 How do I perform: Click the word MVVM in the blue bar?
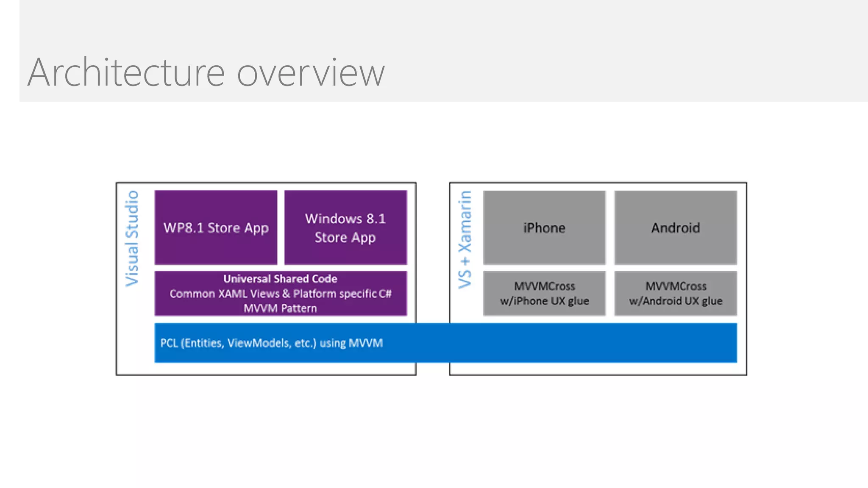[365, 343]
